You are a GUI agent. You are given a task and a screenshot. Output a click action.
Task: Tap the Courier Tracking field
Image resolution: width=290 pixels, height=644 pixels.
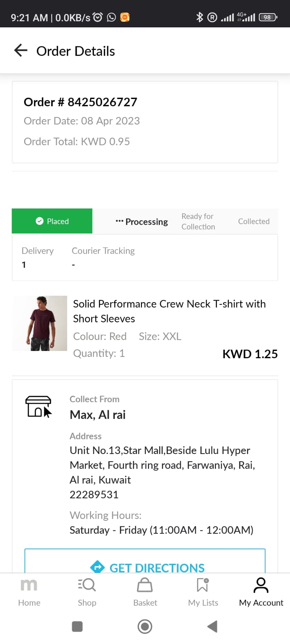click(103, 257)
